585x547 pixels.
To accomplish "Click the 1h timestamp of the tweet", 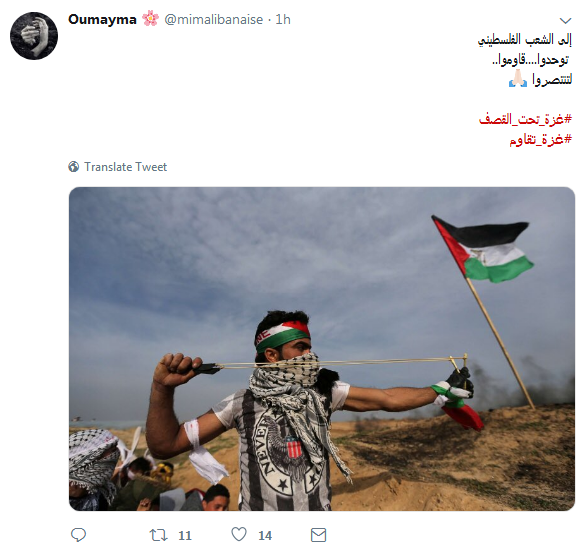I will click(x=283, y=19).
